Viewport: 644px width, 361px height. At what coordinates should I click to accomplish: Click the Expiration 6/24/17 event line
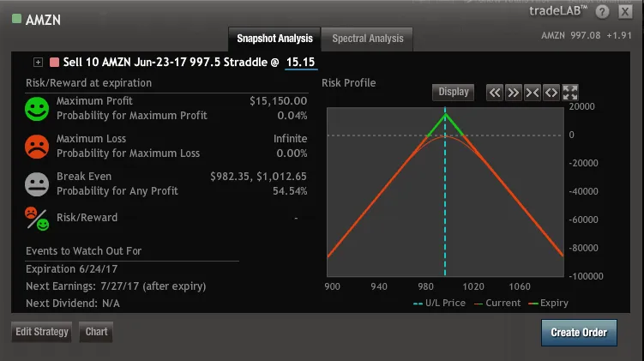coord(71,269)
